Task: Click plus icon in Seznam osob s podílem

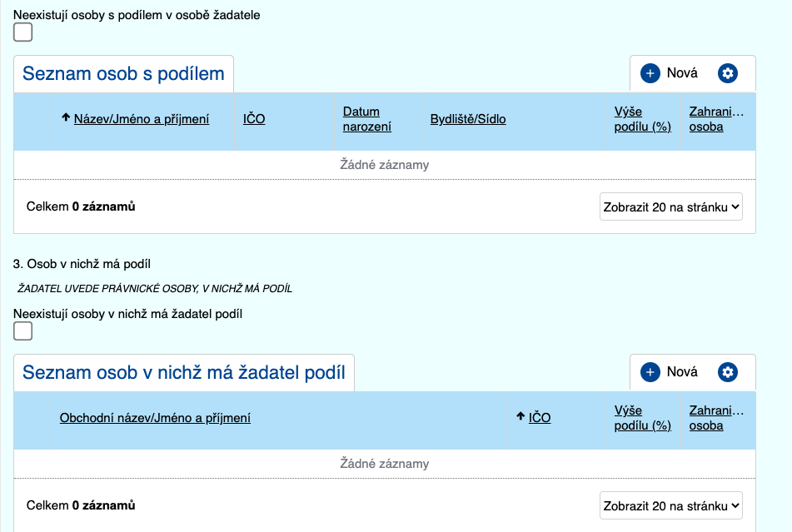Action: coord(650,73)
